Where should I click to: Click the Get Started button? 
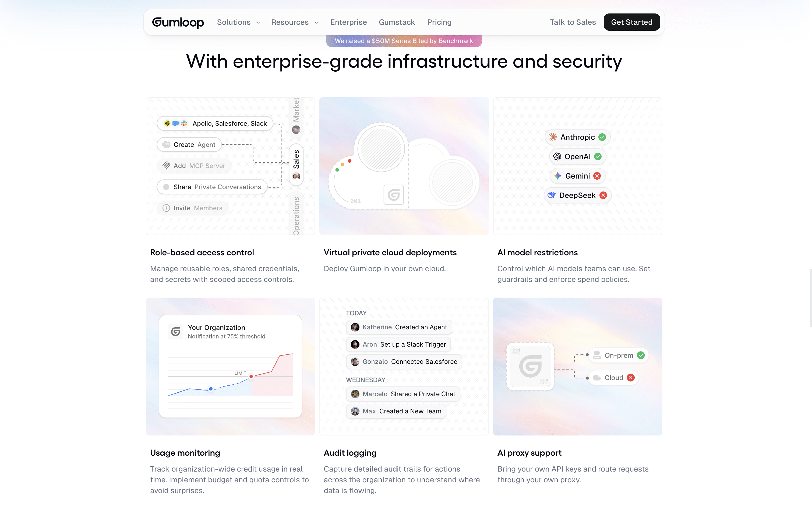tap(632, 22)
